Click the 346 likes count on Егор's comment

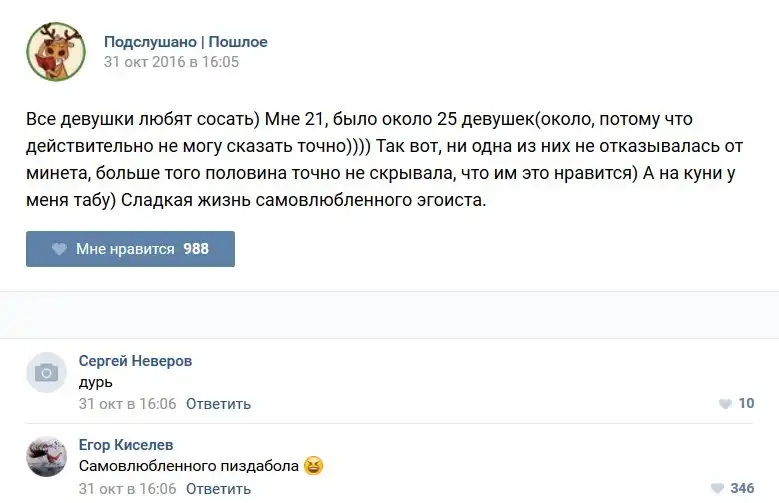point(742,489)
